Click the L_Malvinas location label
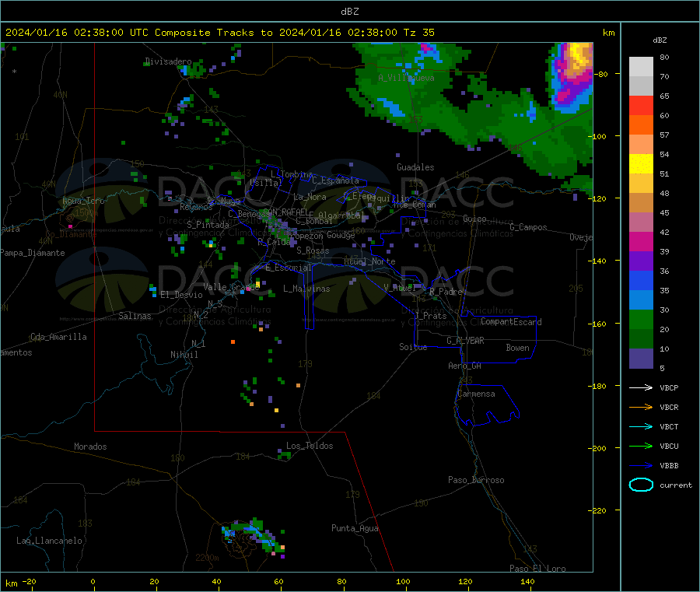The image size is (700, 592). (306, 289)
